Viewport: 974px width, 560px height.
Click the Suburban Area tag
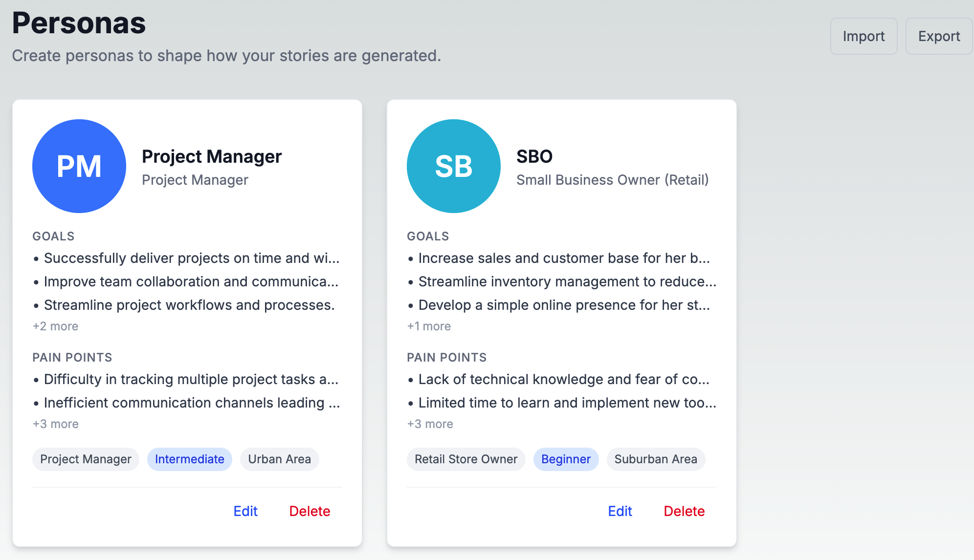pos(656,459)
